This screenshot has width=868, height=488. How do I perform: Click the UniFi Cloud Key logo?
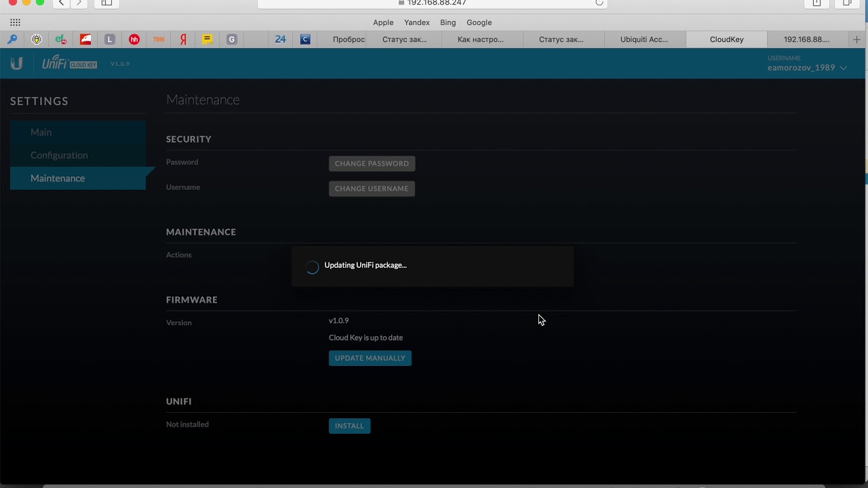[70, 64]
